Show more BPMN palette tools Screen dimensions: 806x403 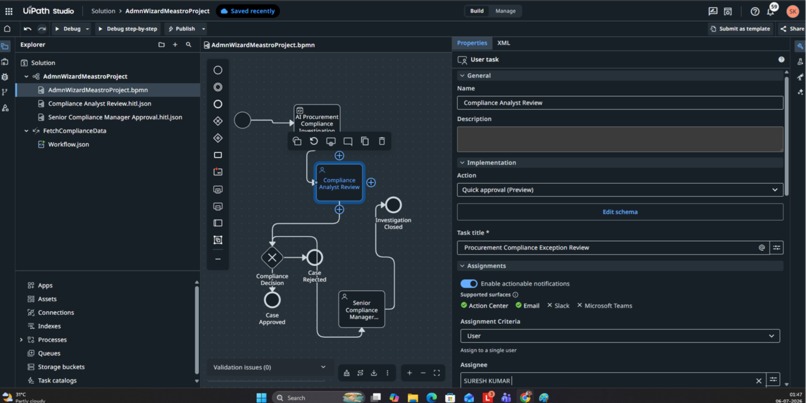(x=218, y=259)
